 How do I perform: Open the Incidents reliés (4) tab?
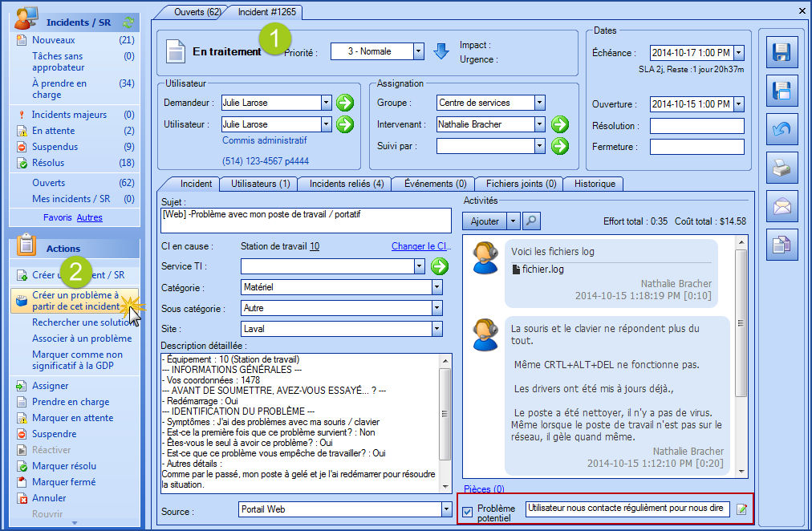[x=346, y=184]
